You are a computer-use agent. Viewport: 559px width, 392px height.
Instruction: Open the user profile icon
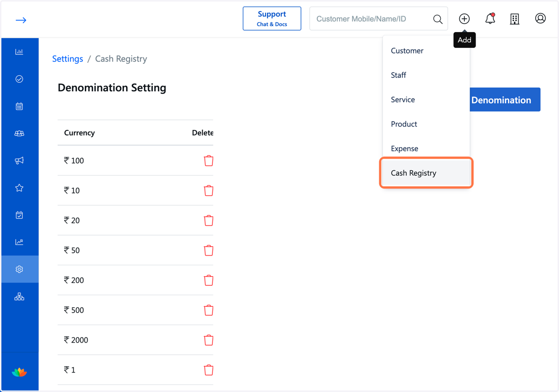pos(540,18)
